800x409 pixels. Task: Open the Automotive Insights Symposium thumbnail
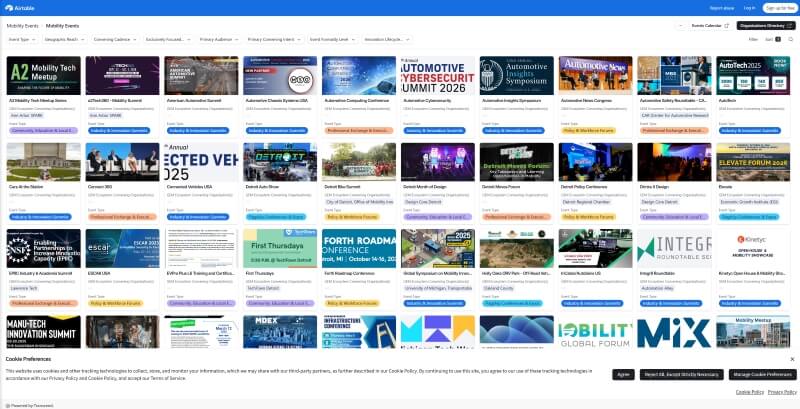[516, 75]
